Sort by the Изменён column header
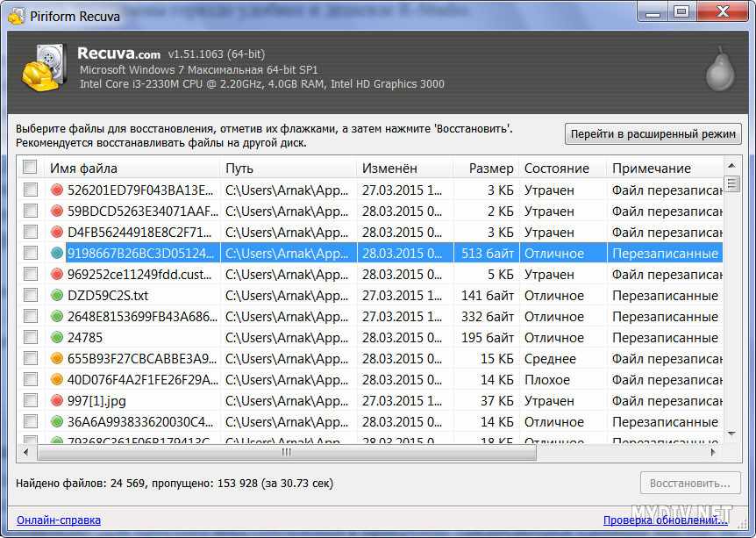756x538 pixels. coord(405,168)
